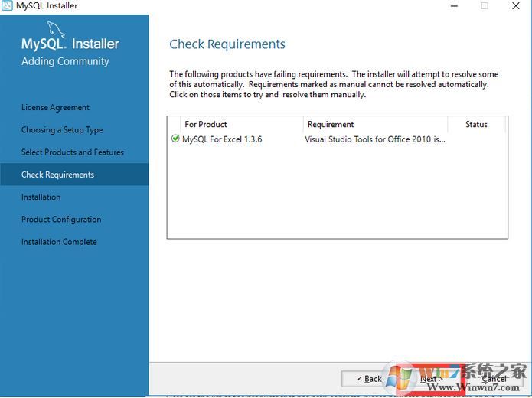Open the License Agreement step
The width and height of the screenshot is (532, 398).
tap(55, 108)
